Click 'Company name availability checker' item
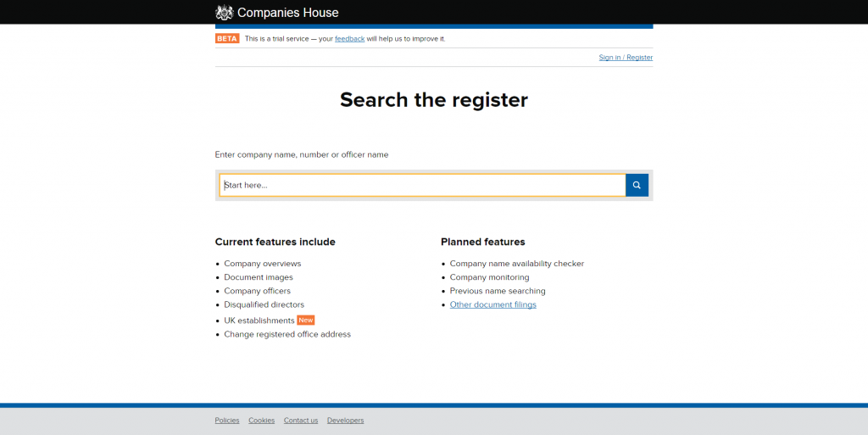868x435 pixels. click(517, 264)
